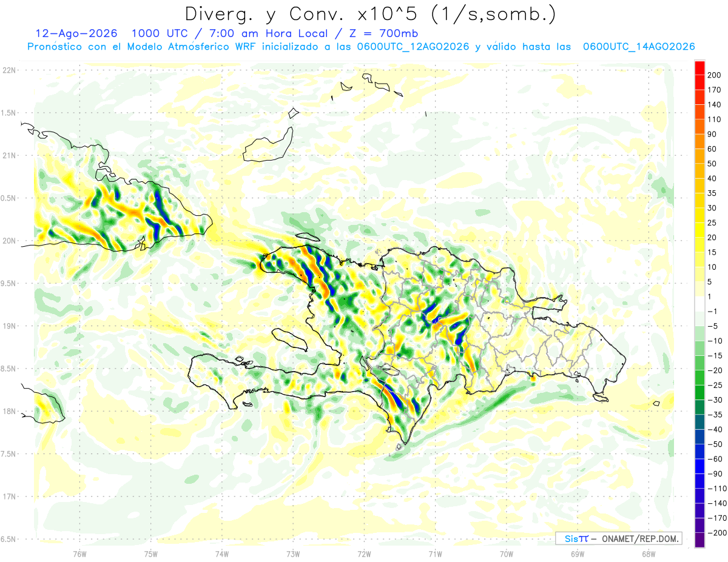This screenshot has width=728, height=562.
Task: Click the '25' color scale label
Action: (712, 222)
